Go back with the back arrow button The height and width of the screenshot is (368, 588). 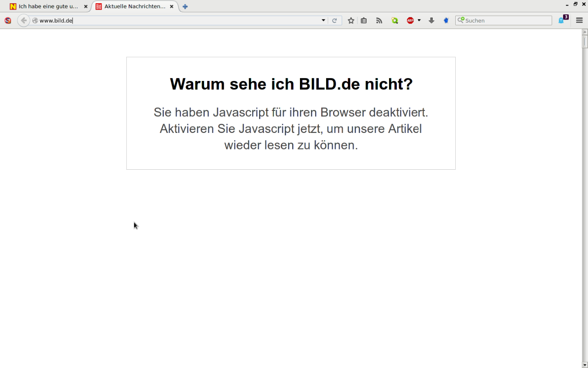[23, 20]
